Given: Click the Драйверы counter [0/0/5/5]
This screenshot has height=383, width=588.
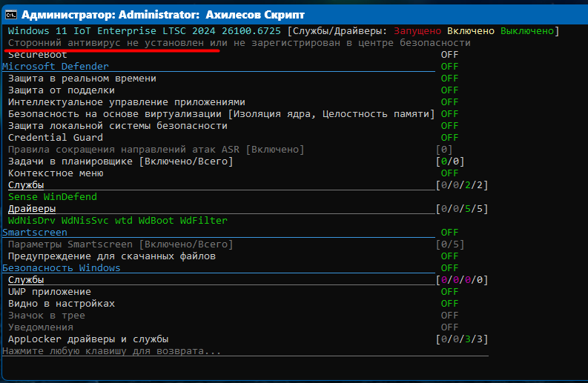Looking at the screenshot, I should (462, 209).
